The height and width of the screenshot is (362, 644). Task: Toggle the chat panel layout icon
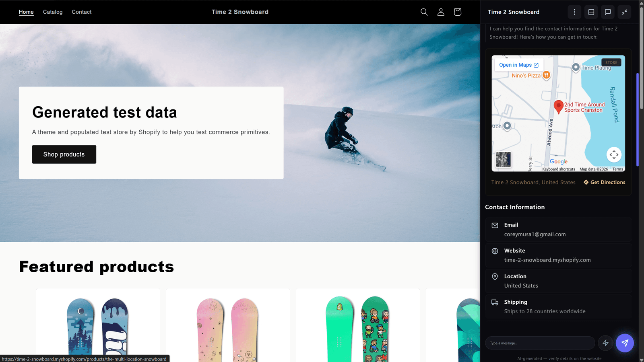(x=591, y=12)
